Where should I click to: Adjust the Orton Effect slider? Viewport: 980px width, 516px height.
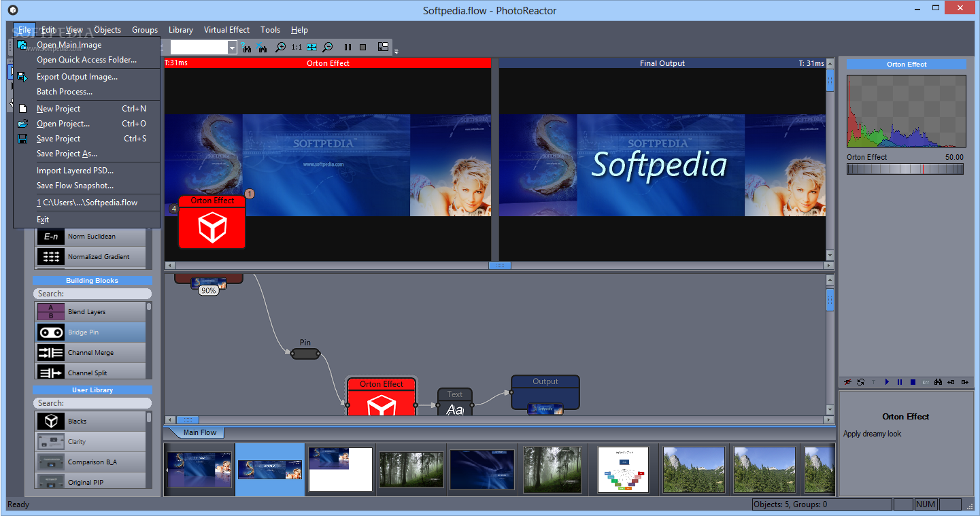point(905,169)
